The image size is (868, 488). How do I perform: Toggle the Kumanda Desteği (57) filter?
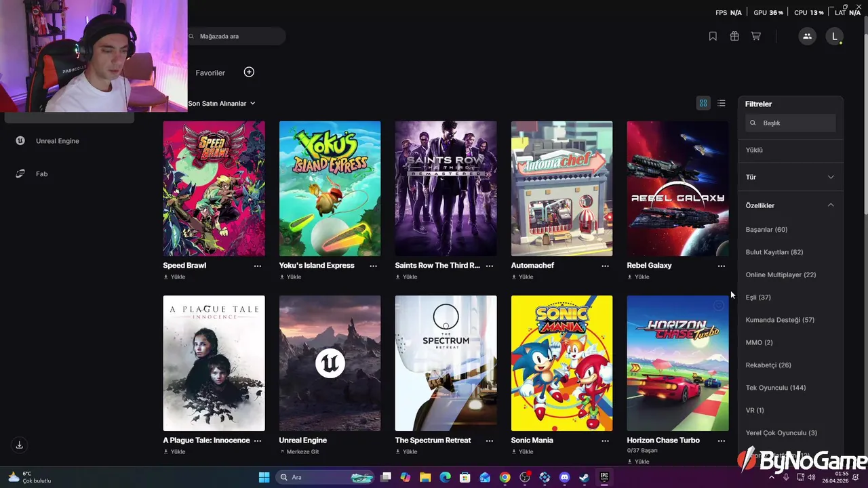tap(780, 320)
